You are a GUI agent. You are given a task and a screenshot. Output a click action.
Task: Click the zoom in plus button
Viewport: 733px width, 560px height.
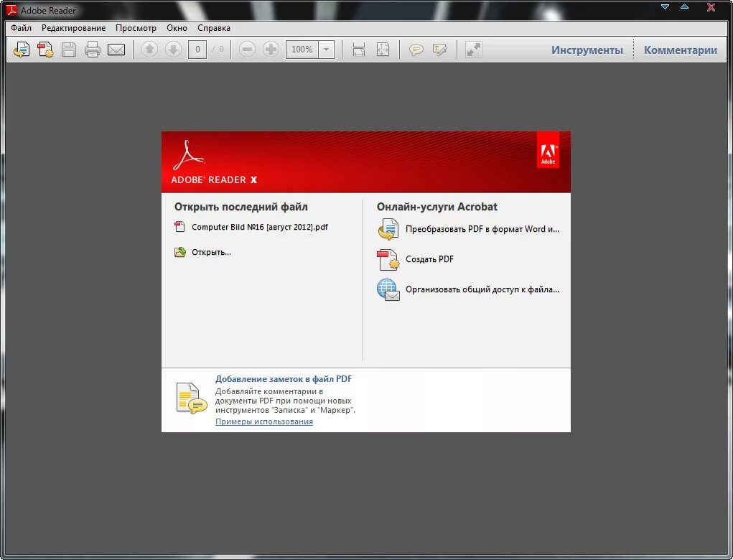271,49
